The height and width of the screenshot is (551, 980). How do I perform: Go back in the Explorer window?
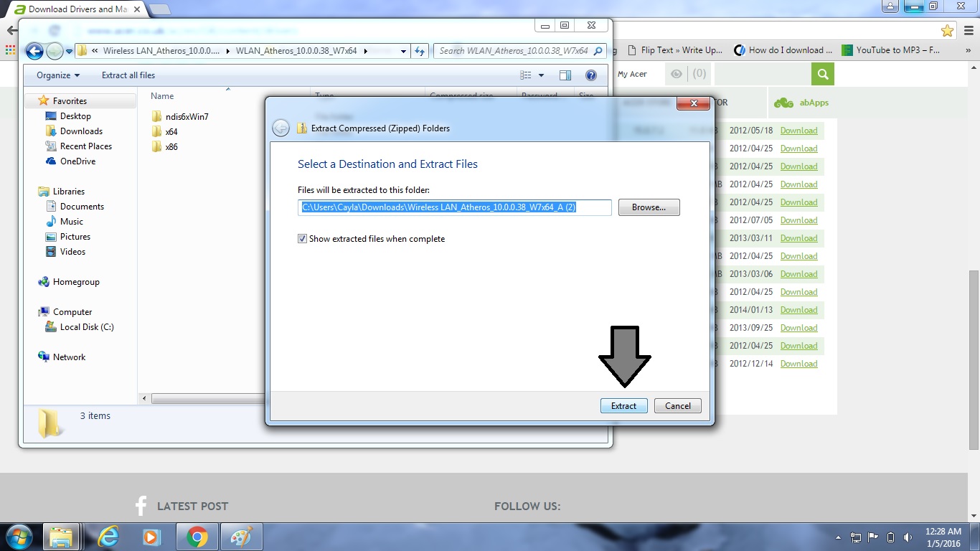click(x=34, y=51)
